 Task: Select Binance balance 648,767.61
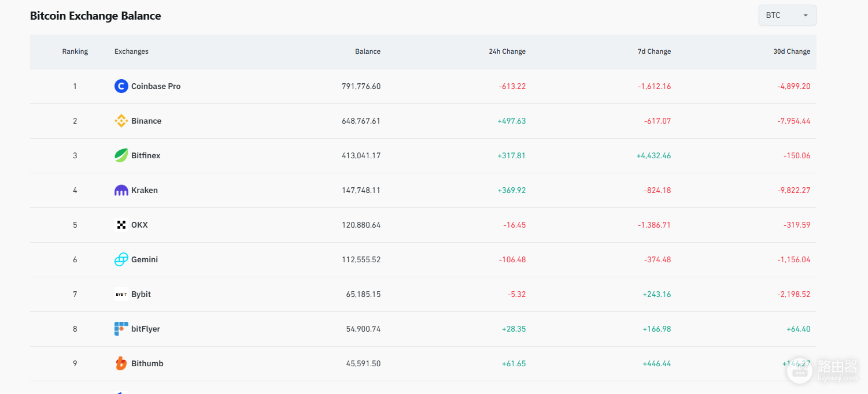pos(361,121)
